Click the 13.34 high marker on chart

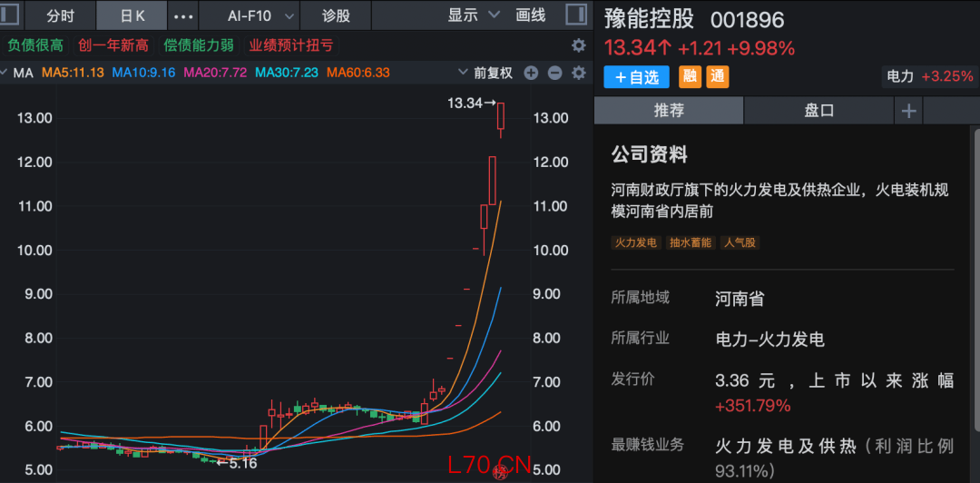(472, 103)
